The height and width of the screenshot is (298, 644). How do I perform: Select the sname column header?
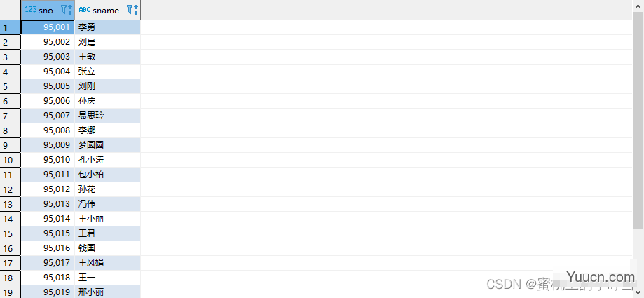[108, 10]
